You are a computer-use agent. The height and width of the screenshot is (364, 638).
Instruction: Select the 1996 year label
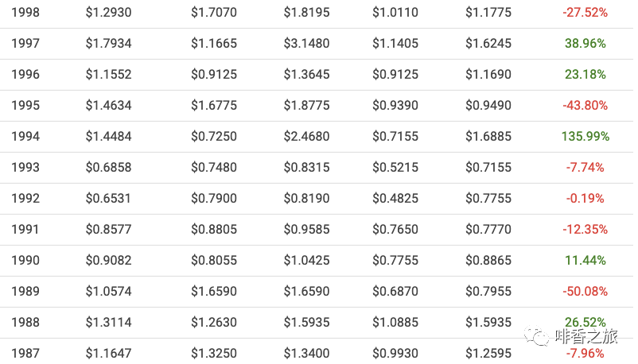tap(25, 75)
